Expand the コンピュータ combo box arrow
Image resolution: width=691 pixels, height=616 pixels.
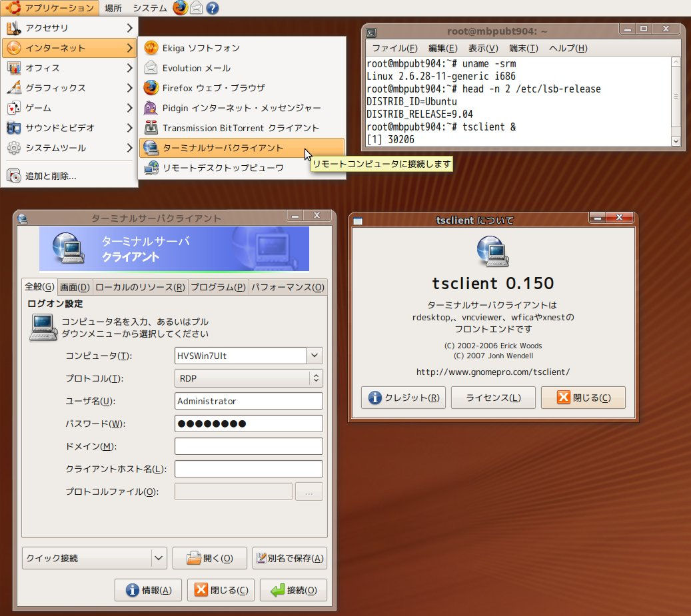[315, 356]
